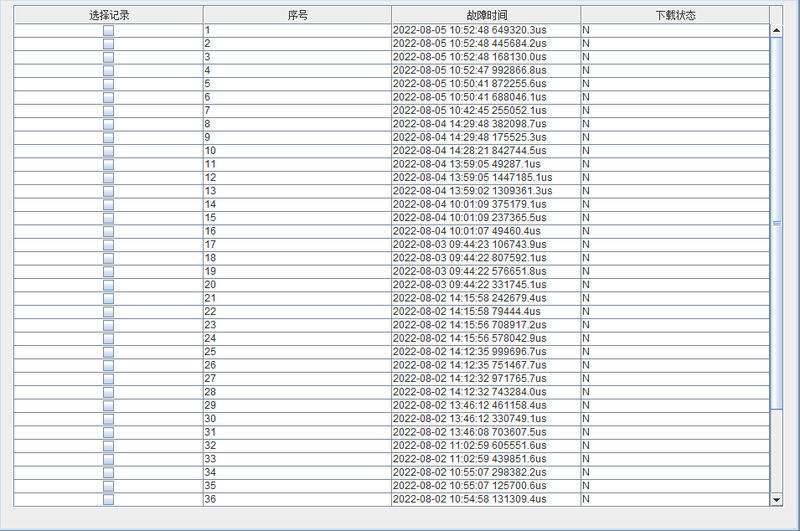Check the box for record 19

pos(108,272)
